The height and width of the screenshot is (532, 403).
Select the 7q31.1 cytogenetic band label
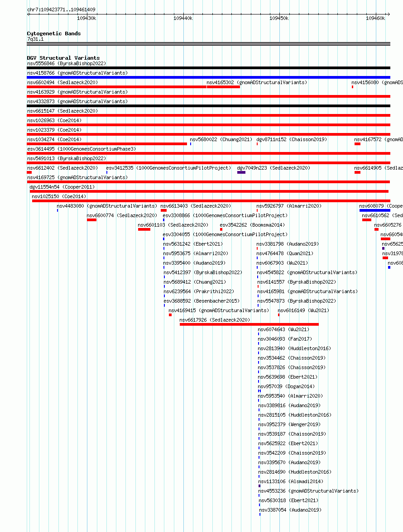[x=35, y=39]
